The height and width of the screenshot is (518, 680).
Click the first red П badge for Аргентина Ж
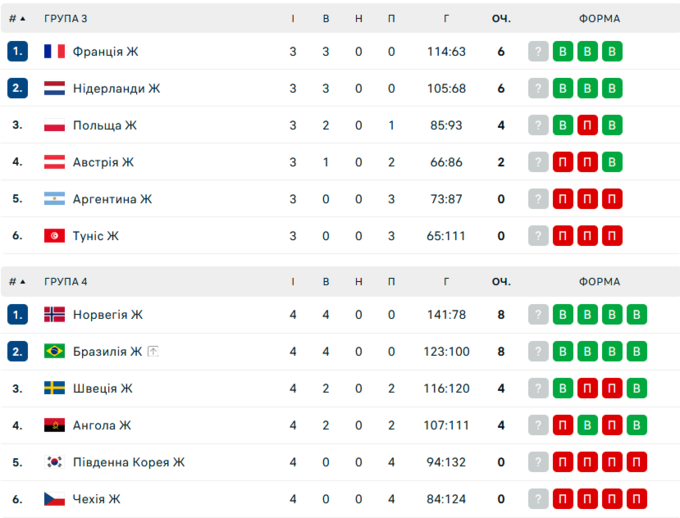(563, 199)
